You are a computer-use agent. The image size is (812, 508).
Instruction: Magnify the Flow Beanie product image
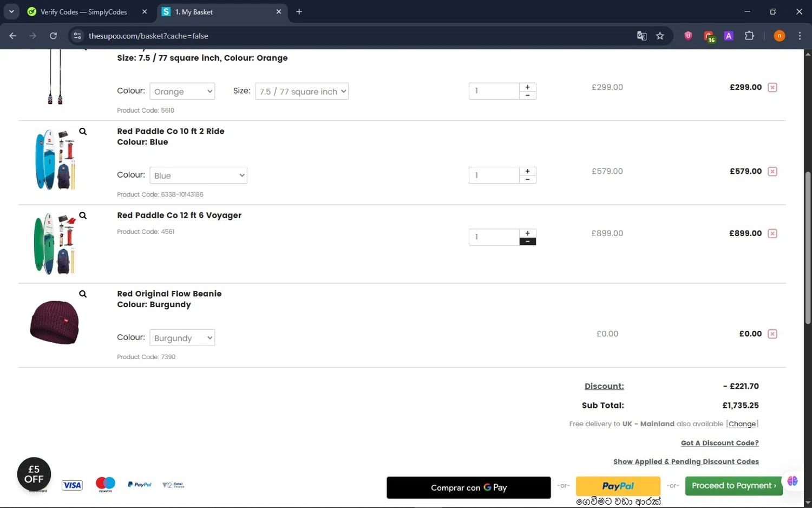click(x=83, y=294)
